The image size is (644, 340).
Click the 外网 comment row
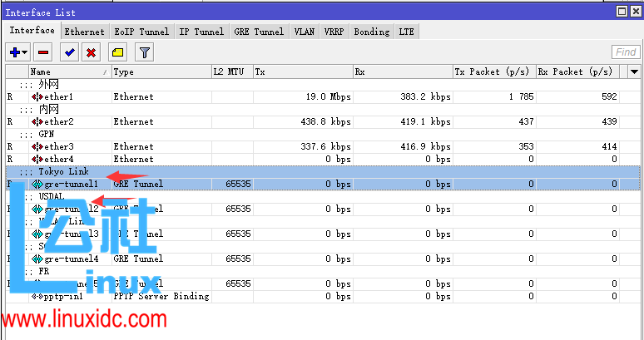tap(323, 85)
